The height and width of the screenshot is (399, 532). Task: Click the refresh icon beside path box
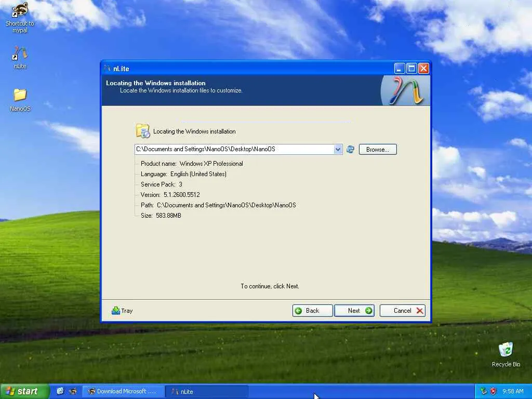point(351,149)
